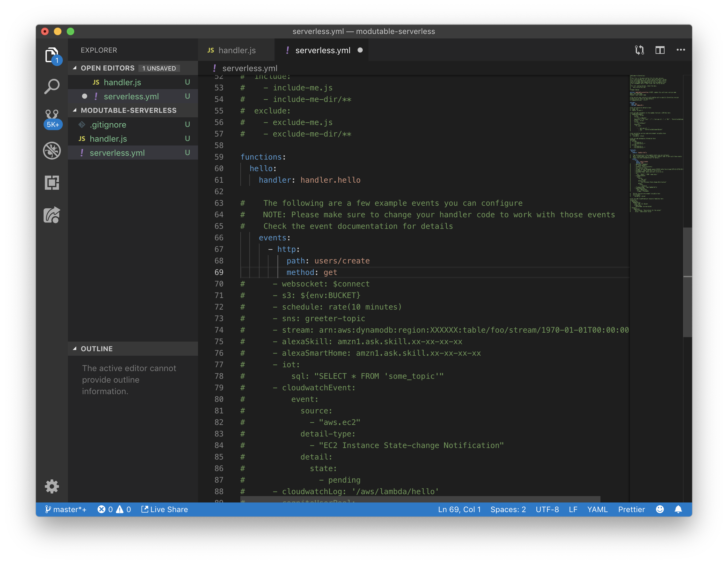Open Manage settings gear icon
This screenshot has width=728, height=564.
click(52, 487)
